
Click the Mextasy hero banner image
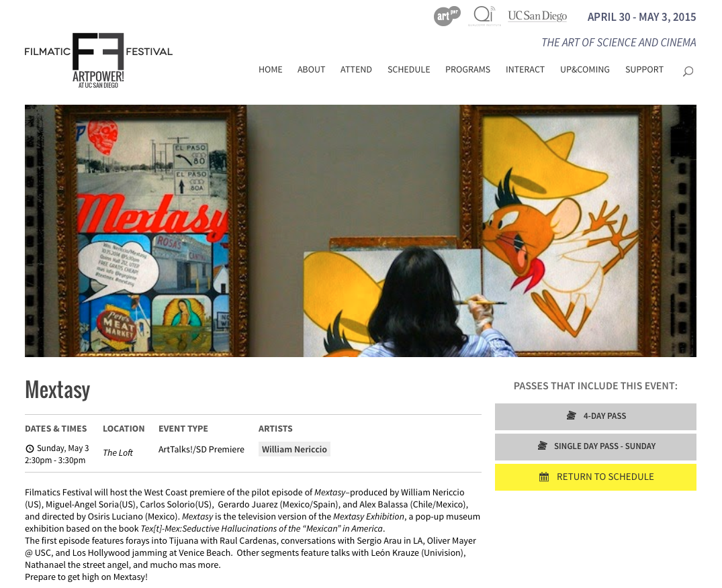coord(361,231)
